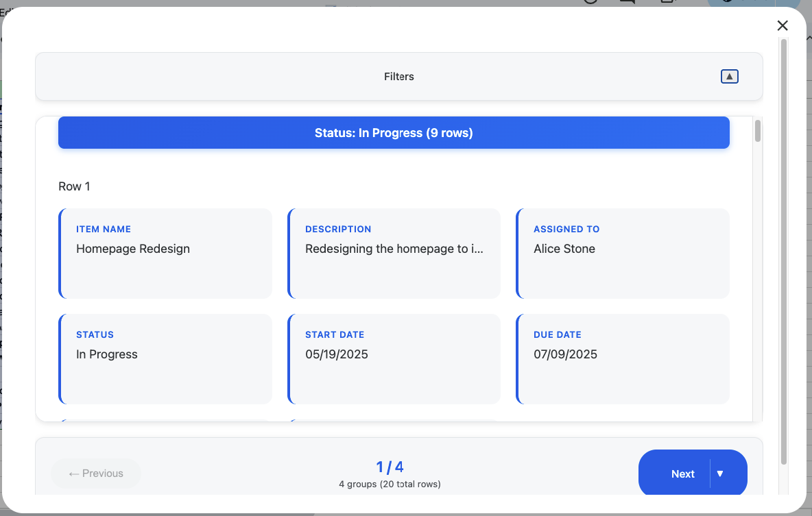This screenshot has width=812, height=516.
Task: Click the 'DESCRIPTION' field label
Action: coord(338,230)
